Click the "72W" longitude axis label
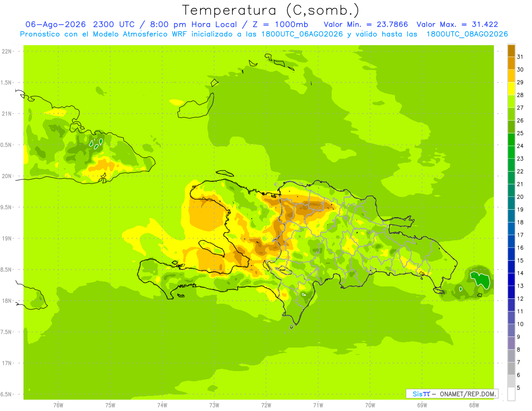Image resolution: width=532 pixels, height=411 pixels. point(266,405)
